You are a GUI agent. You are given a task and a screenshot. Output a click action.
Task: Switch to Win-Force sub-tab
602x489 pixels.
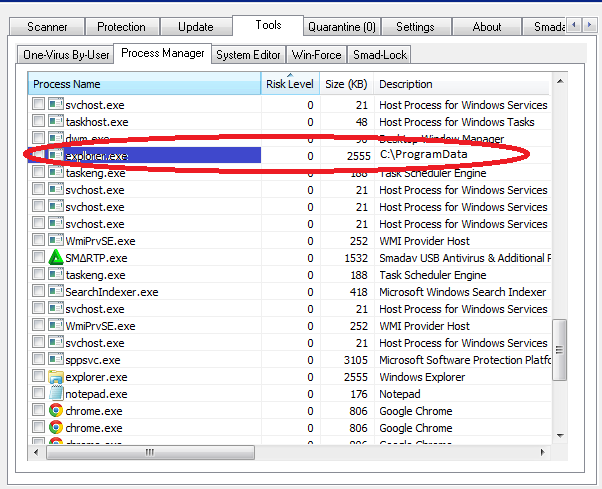point(316,55)
